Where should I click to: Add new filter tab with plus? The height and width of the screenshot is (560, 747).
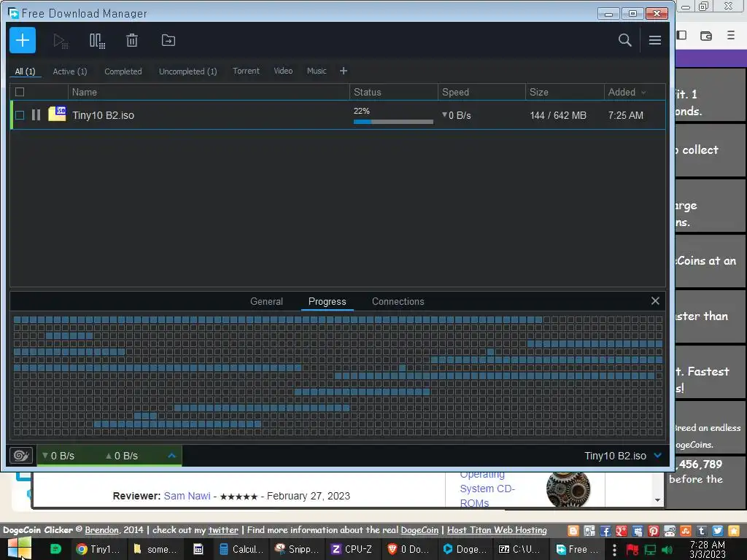[344, 71]
